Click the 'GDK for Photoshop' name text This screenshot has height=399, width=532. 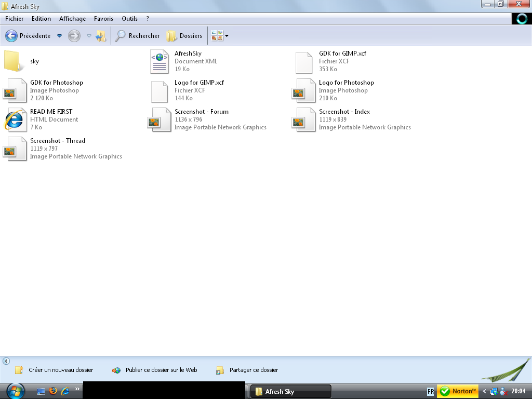(x=56, y=83)
